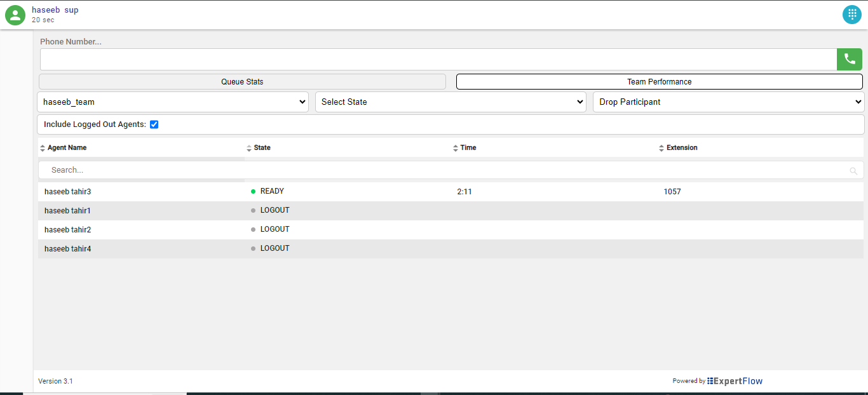Select the haseeb tahir4 agent row
Image resolution: width=868 pixels, height=395 pixels.
click(x=68, y=249)
